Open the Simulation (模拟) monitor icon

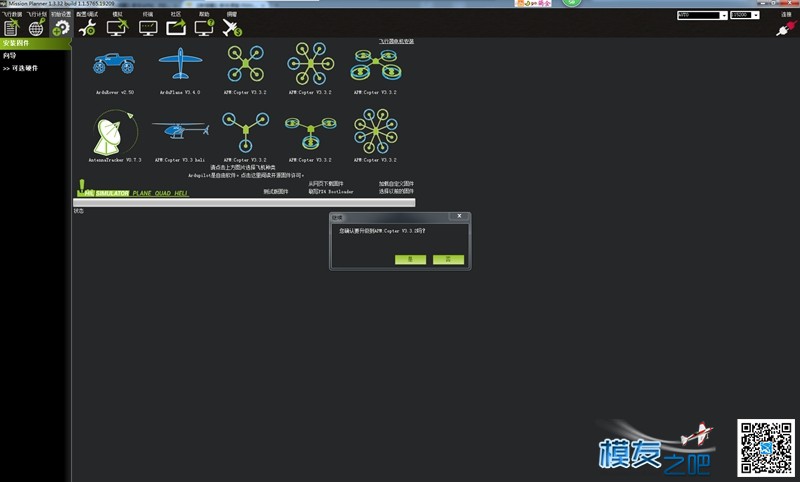[x=117, y=28]
